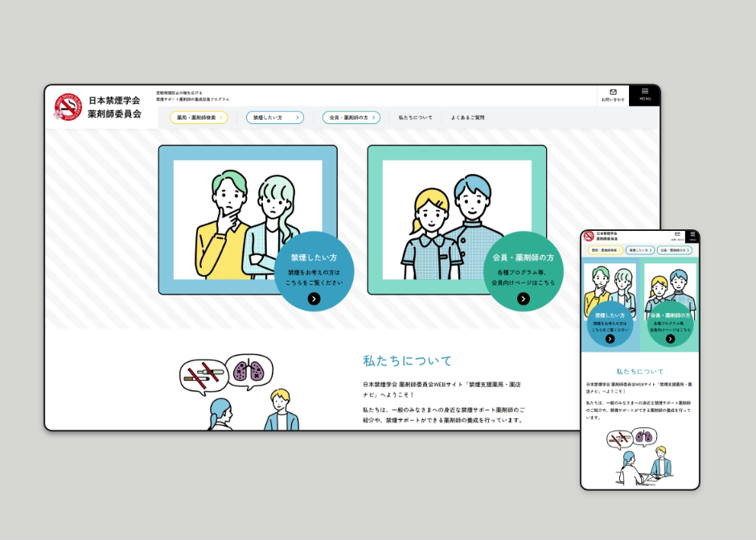This screenshot has width=756, height=540.
Task: Expand the chevron on the 薬局・薬剤師検索 pill
Action: click(x=223, y=116)
